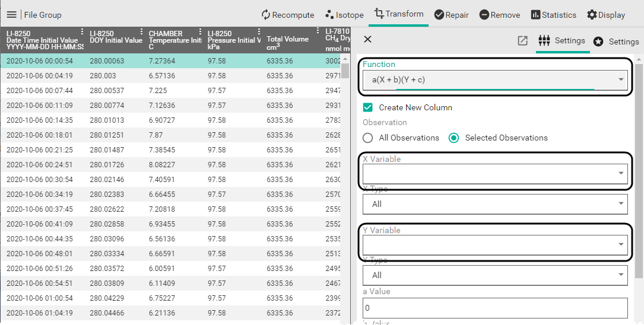The image size is (644, 325).
Task: Open the Isotope tab
Action: tap(344, 15)
